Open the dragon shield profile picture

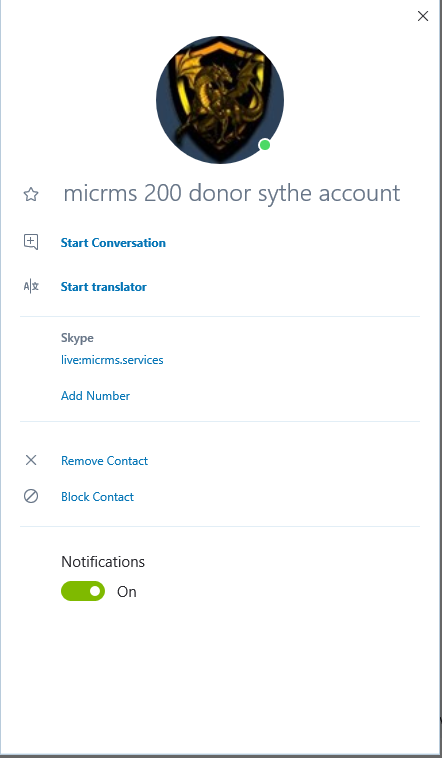point(220,100)
